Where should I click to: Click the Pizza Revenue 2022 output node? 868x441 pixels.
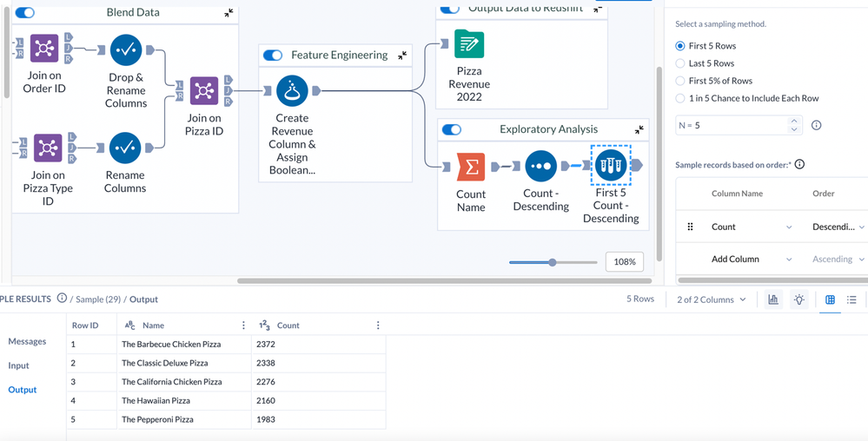tap(470, 44)
